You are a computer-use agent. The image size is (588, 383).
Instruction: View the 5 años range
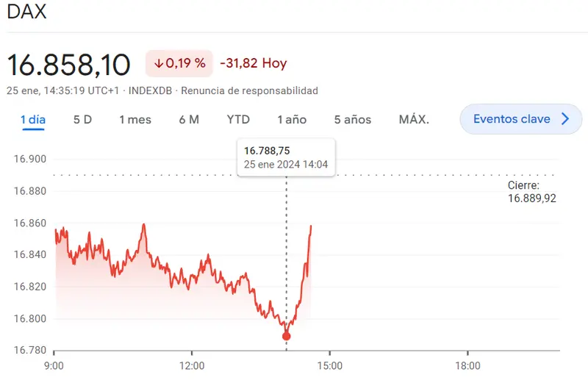pyautogui.click(x=353, y=119)
